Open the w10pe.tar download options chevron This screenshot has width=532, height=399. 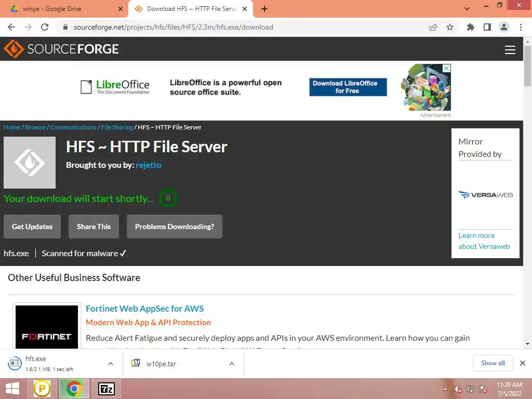[232, 364]
